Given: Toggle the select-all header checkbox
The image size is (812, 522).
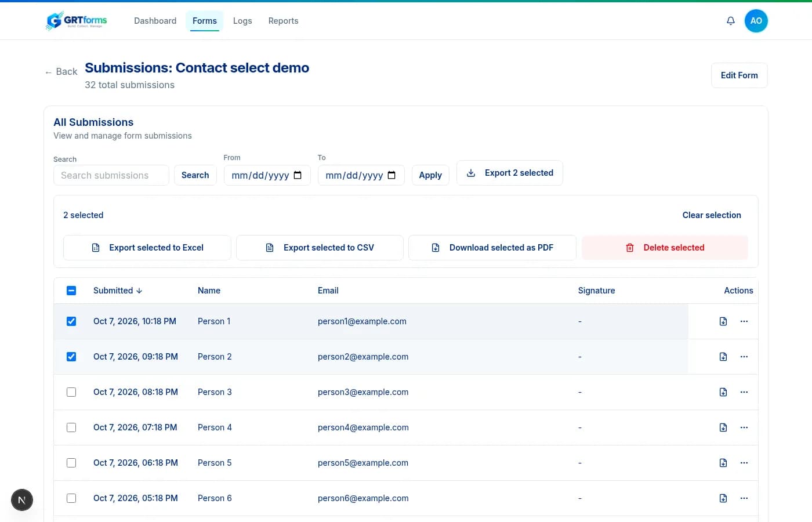Looking at the screenshot, I should (71, 291).
